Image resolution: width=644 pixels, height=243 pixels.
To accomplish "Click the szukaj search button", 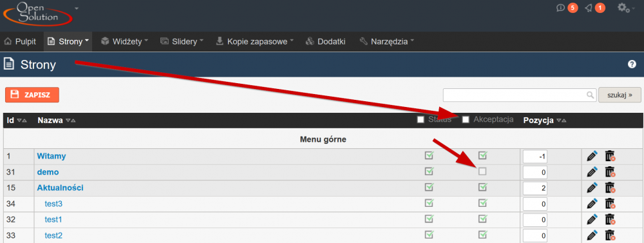I will (x=620, y=95).
